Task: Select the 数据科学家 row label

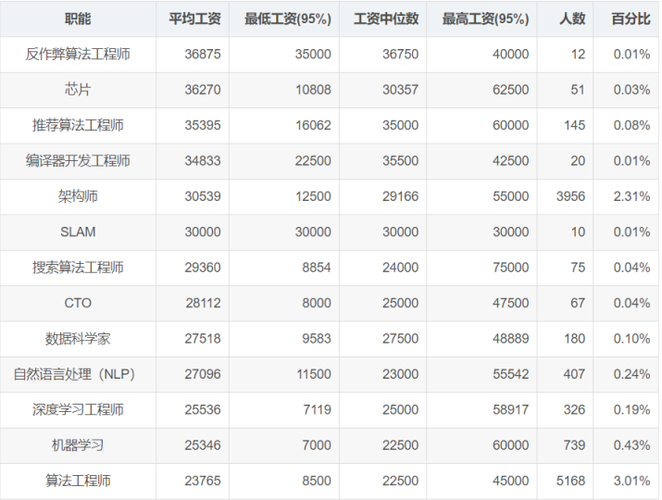Action: [x=78, y=338]
